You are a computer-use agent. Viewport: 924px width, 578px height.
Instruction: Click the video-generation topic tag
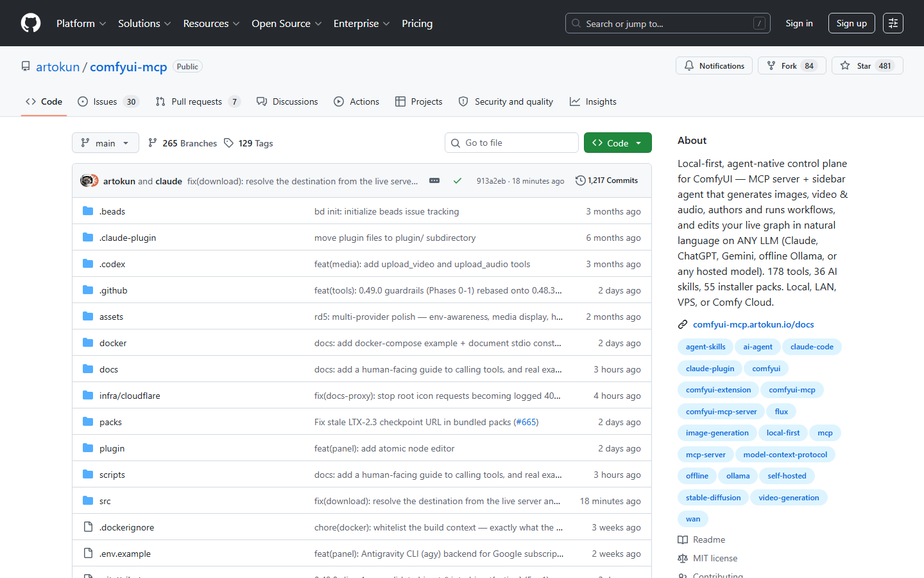[789, 498]
